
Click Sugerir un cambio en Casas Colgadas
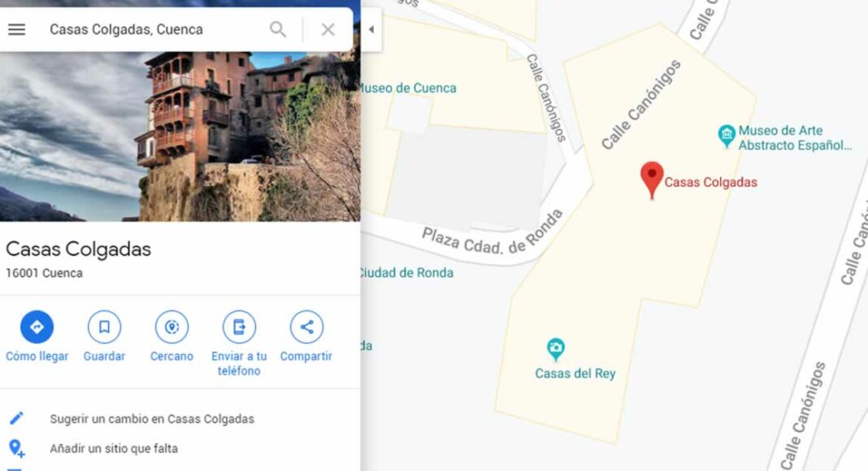tap(152, 419)
